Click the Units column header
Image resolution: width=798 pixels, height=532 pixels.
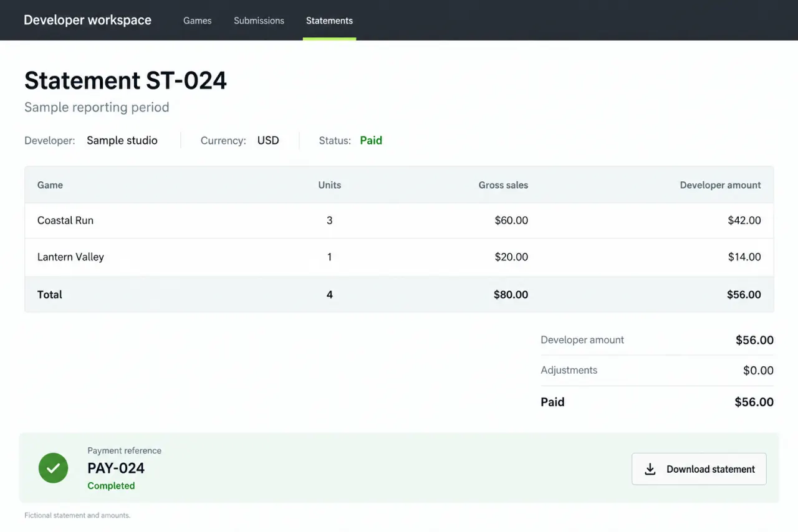click(330, 185)
